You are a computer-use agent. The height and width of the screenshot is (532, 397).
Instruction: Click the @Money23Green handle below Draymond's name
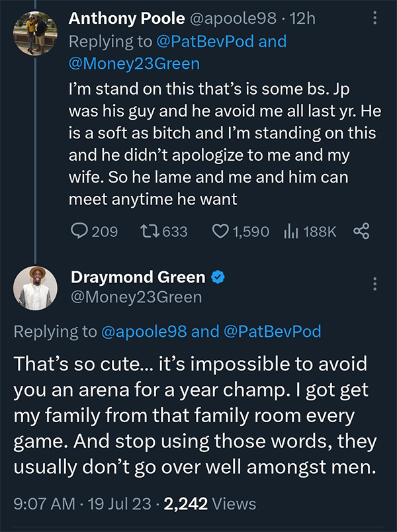(x=136, y=298)
